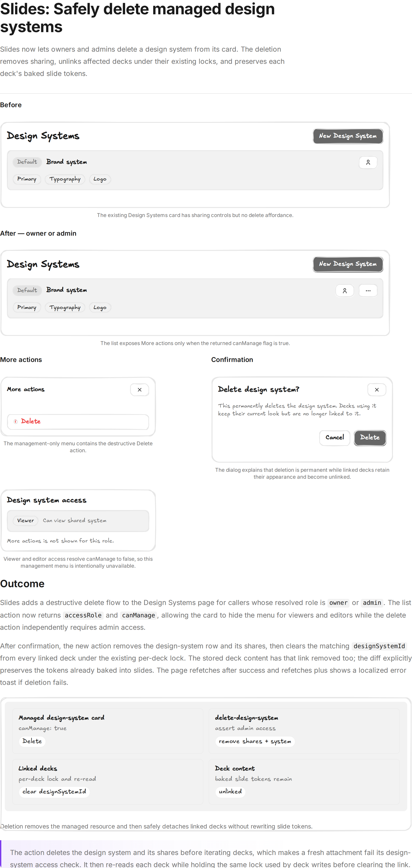The height and width of the screenshot is (868, 412).
Task: Close the More actions panel
Action: pyautogui.click(x=139, y=390)
